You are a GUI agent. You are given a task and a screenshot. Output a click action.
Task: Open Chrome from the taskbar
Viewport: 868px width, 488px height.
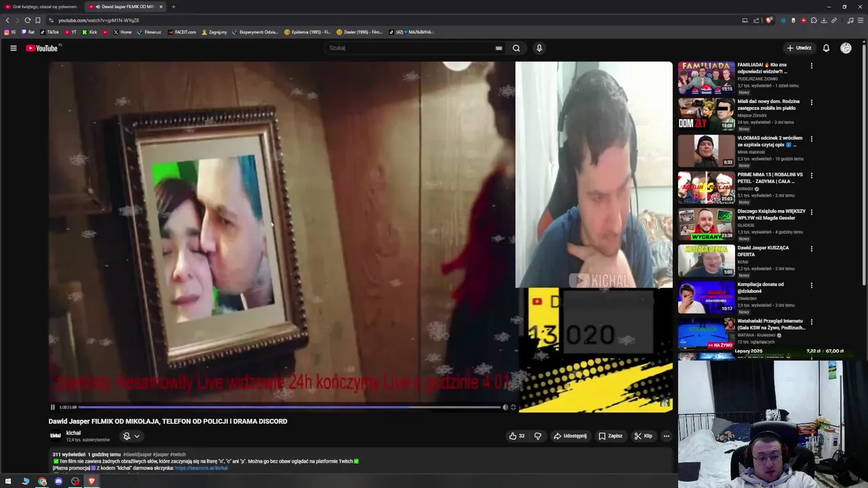click(42, 481)
